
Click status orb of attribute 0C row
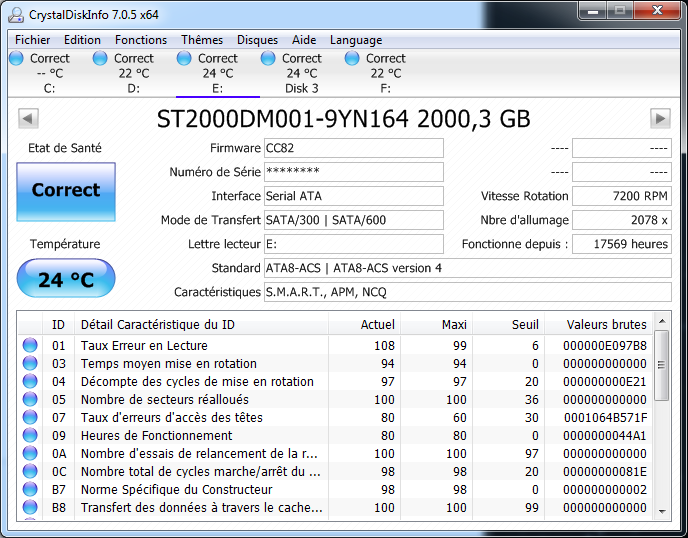(30, 471)
